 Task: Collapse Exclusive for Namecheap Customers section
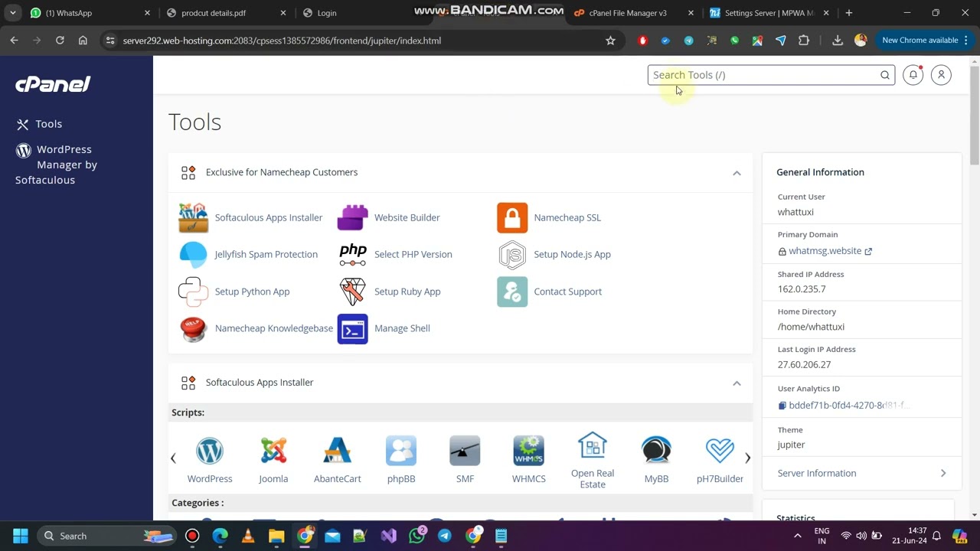point(737,173)
